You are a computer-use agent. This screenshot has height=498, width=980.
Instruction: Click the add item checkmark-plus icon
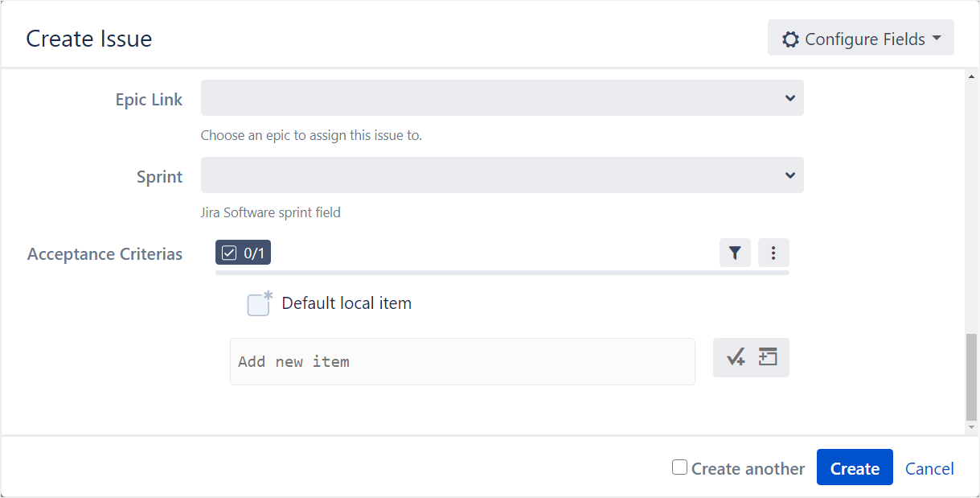click(736, 358)
